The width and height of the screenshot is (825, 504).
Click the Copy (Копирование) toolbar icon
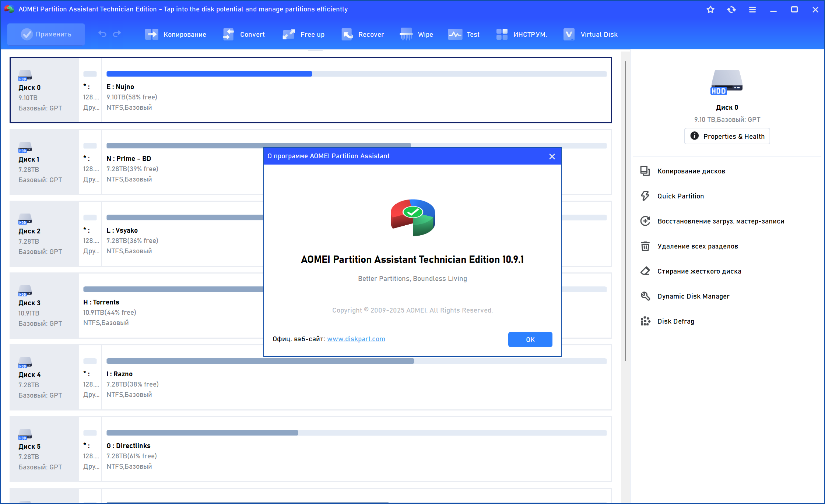click(x=151, y=34)
